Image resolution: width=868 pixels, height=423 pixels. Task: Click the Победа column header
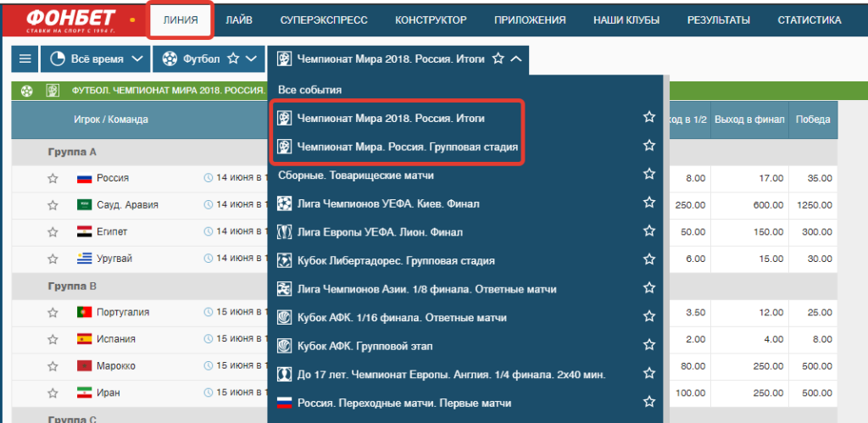click(x=813, y=120)
